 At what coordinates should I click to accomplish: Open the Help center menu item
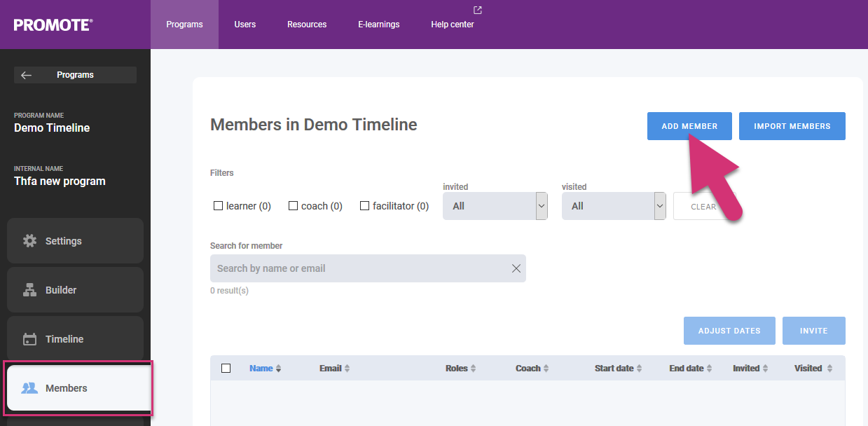click(453, 25)
